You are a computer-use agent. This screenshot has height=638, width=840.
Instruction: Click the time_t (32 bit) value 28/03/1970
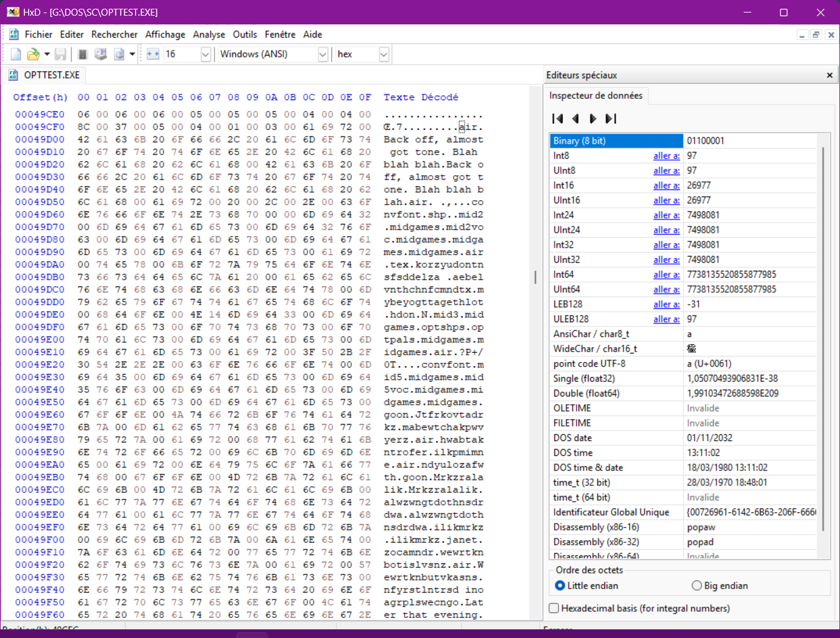coord(728,482)
